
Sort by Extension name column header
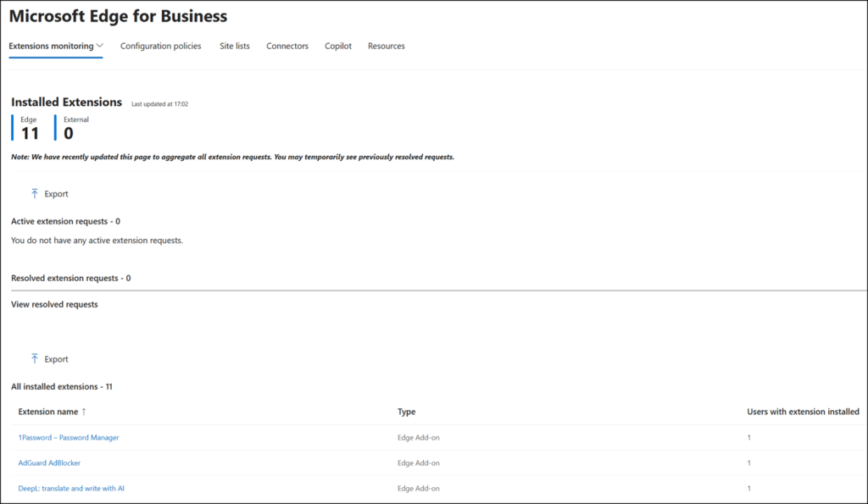48,412
